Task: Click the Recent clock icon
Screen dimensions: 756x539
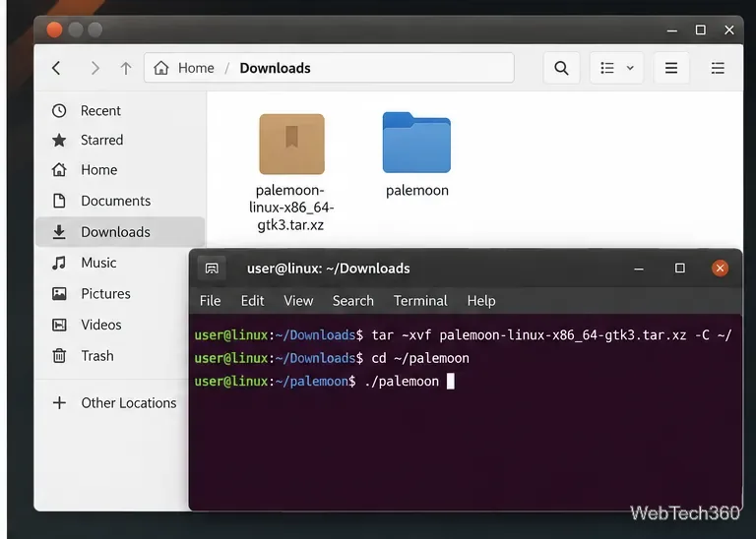Action: point(59,111)
